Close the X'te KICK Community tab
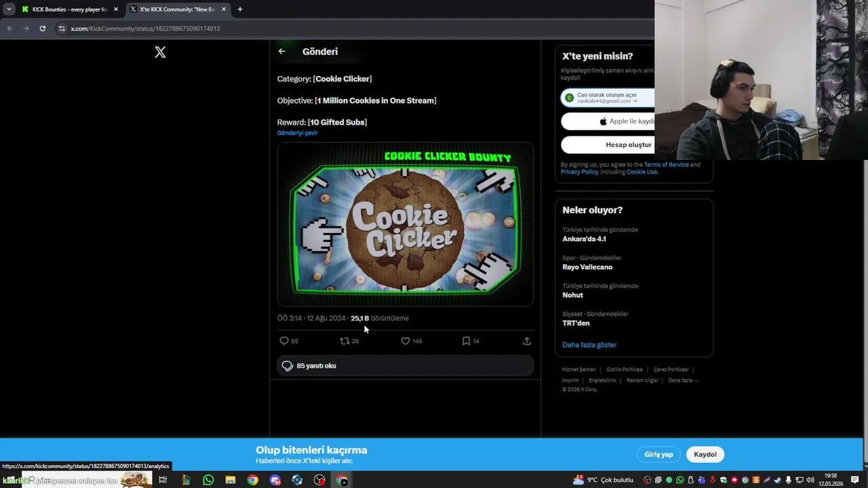The image size is (868, 488). point(224,9)
